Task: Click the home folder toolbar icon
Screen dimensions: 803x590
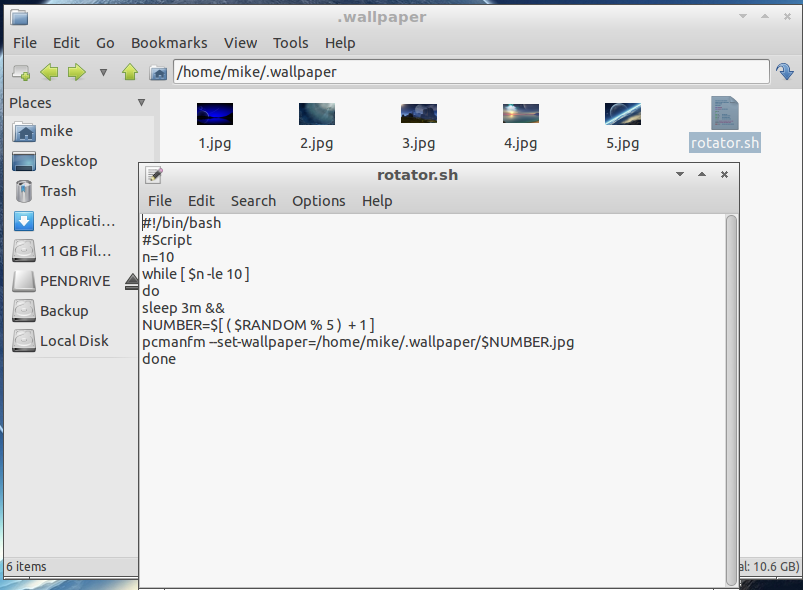Action: [158, 73]
